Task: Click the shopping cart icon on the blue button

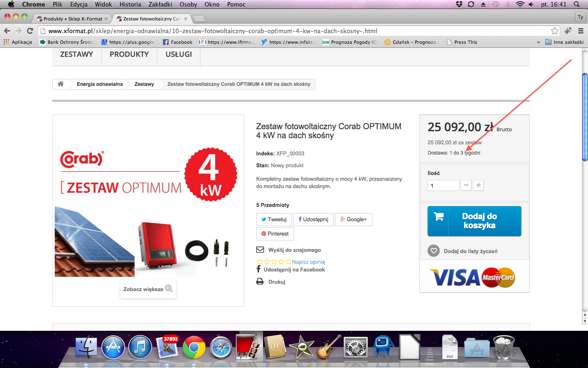Action: tap(439, 216)
